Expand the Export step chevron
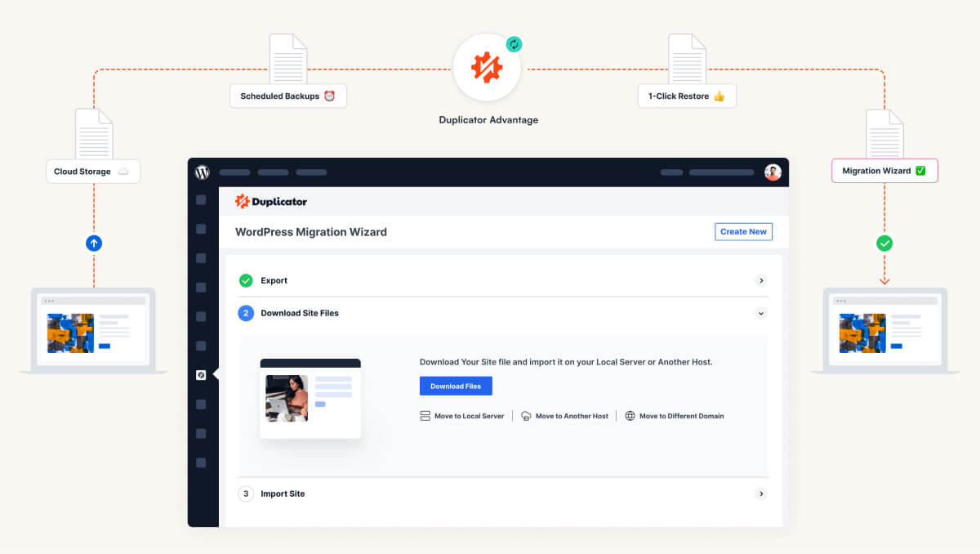 761,280
